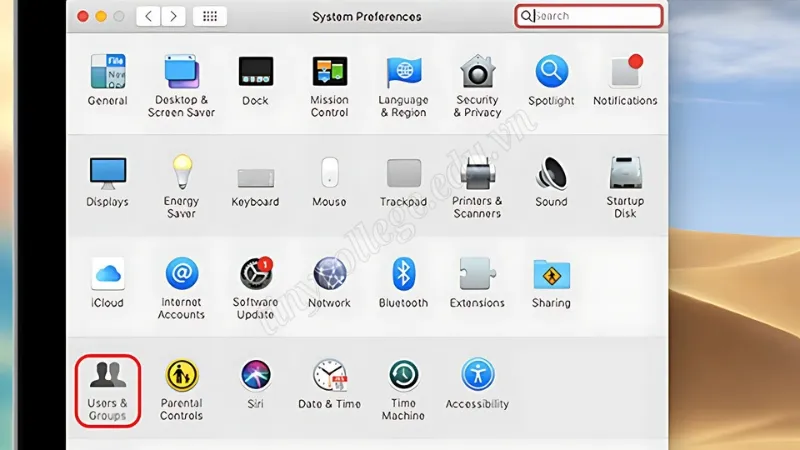This screenshot has height=450, width=800.
Task: Open Software Update pane
Action: [x=255, y=288]
